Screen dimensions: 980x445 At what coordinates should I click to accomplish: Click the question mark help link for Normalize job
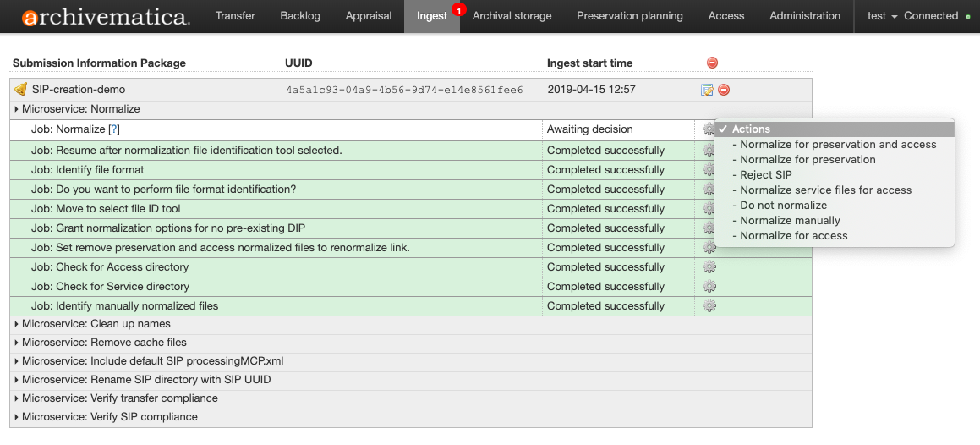[114, 129]
